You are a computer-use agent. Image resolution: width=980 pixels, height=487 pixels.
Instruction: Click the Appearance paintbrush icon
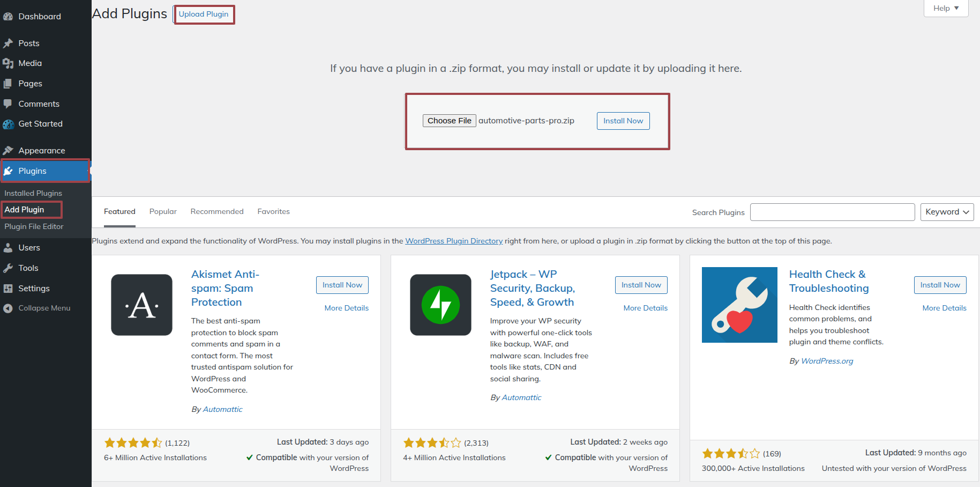[8, 151]
